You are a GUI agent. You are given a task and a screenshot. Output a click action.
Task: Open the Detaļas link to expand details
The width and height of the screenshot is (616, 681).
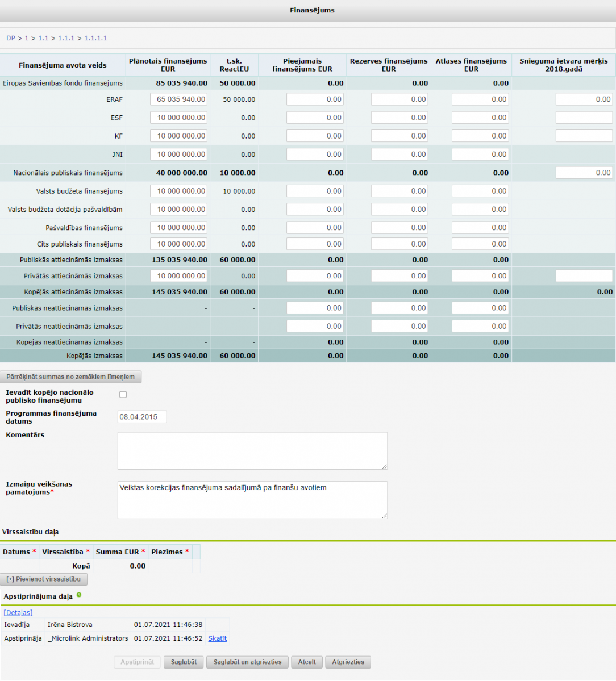18,612
